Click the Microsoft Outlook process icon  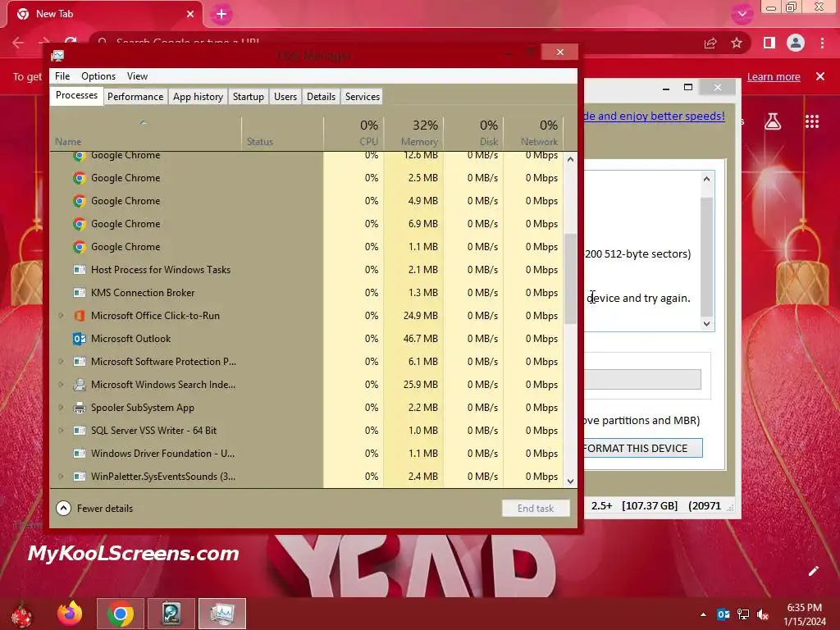point(80,339)
